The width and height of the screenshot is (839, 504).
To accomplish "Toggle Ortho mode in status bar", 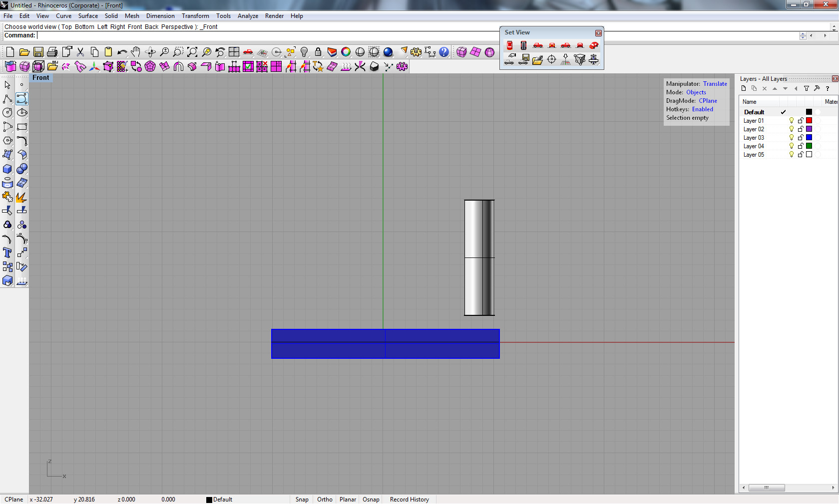I will coord(325,500).
